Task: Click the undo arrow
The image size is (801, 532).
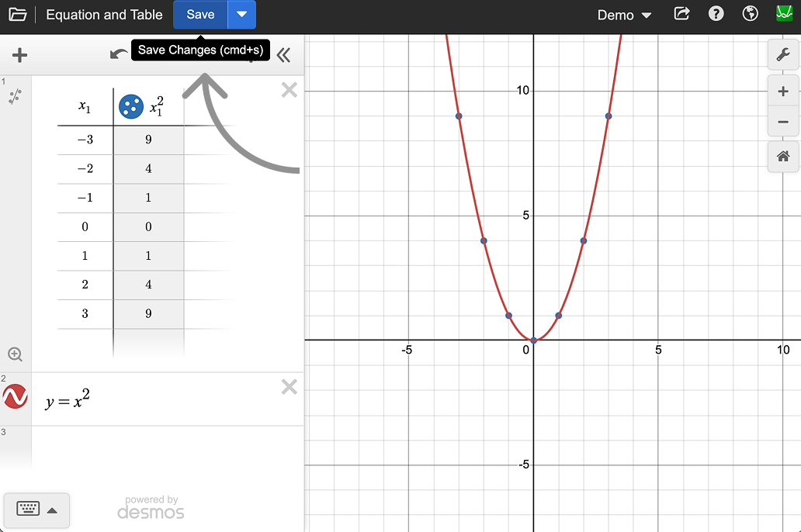Action: click(119, 54)
